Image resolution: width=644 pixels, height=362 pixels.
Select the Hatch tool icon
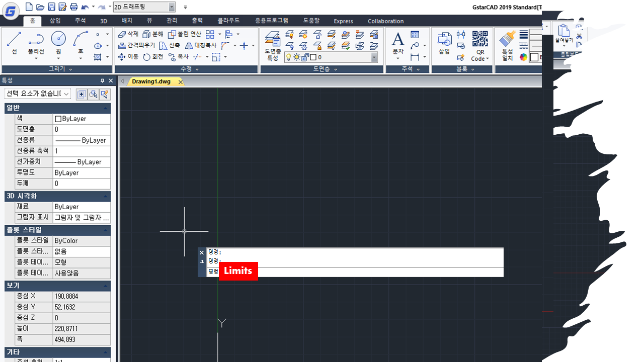click(98, 57)
